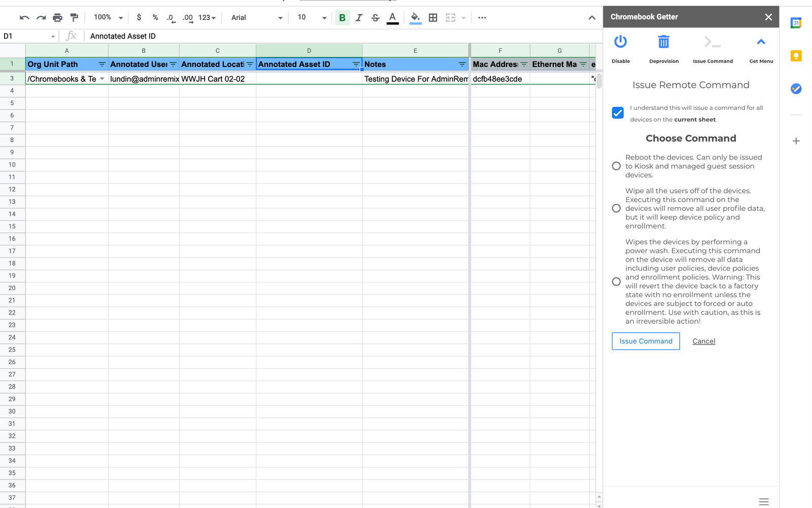Screen dimensions: 812x508
Task: Click the Issue Command button
Action: [645, 341]
